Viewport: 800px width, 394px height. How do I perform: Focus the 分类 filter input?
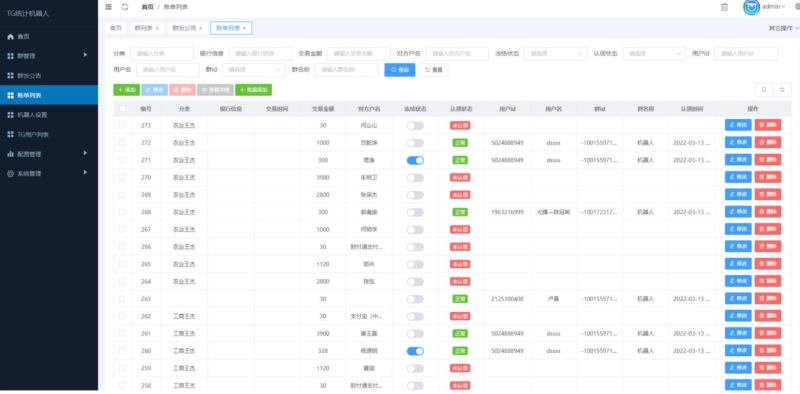pyautogui.click(x=162, y=54)
